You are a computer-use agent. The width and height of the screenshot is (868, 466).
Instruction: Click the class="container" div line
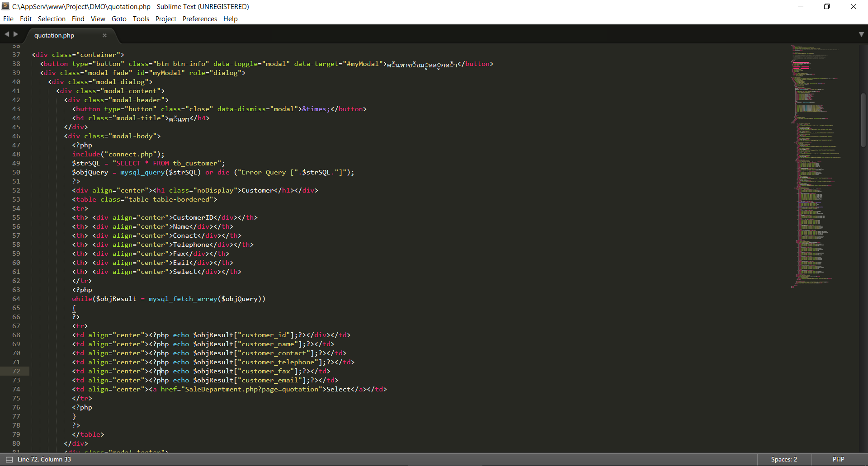[x=78, y=55]
